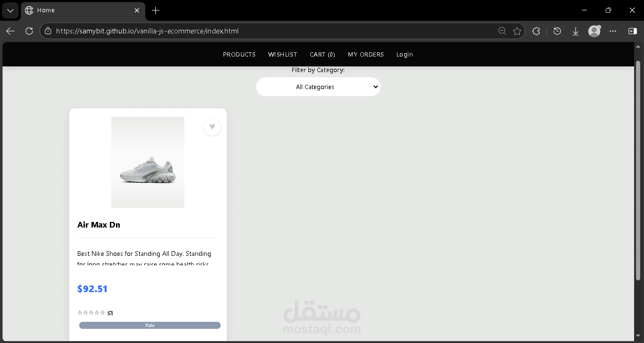Open the browser extensions icon
Image resolution: width=644 pixels, height=343 pixels.
[x=536, y=31]
